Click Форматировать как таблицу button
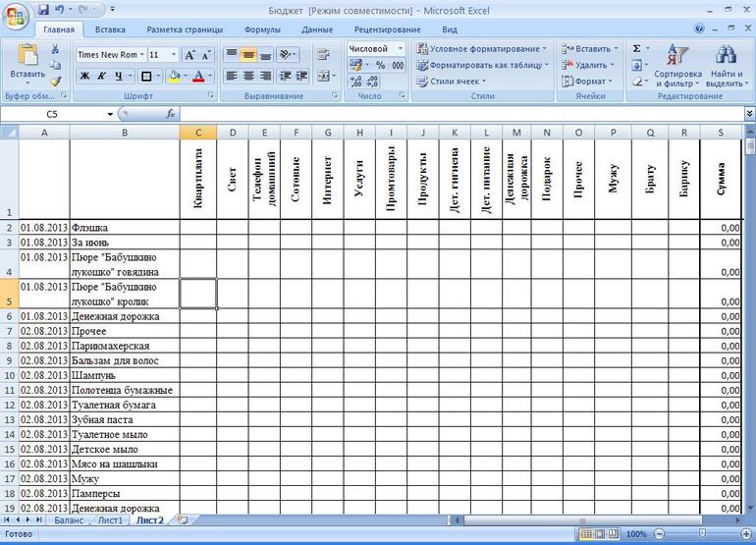Viewport: 756px width, 545px height. pyautogui.click(x=481, y=65)
